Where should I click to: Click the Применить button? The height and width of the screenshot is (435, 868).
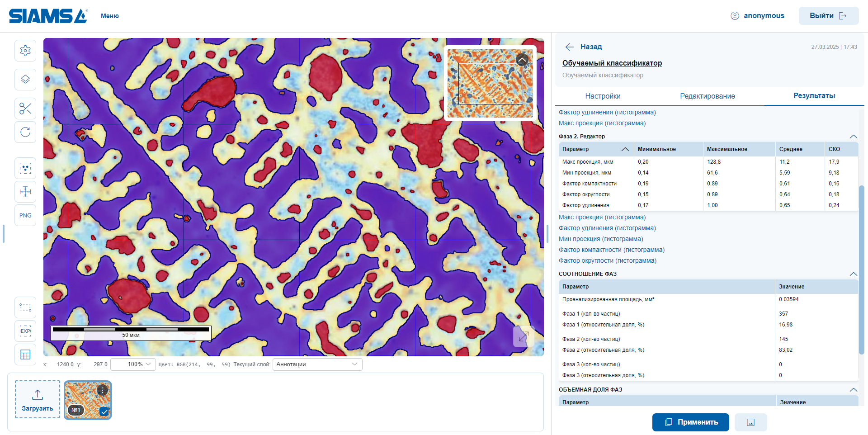[690, 422]
